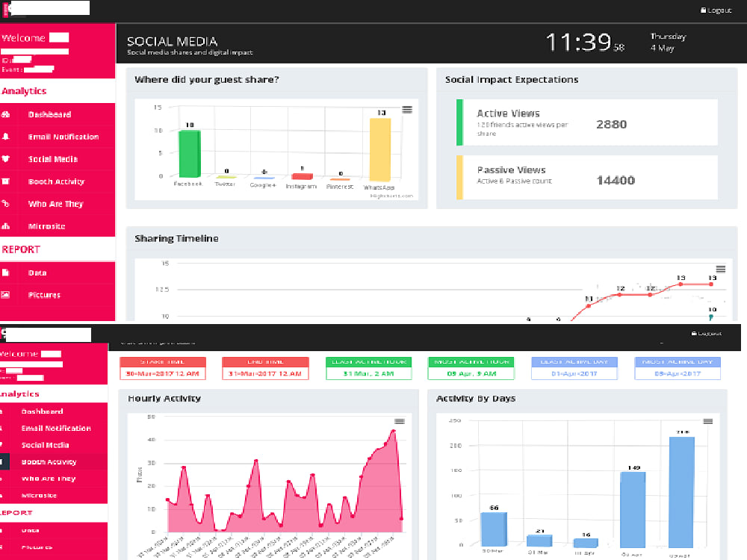The image size is (747, 560).
Task: Click the LEAST ACTIVE DAY box
Action: 574,369
